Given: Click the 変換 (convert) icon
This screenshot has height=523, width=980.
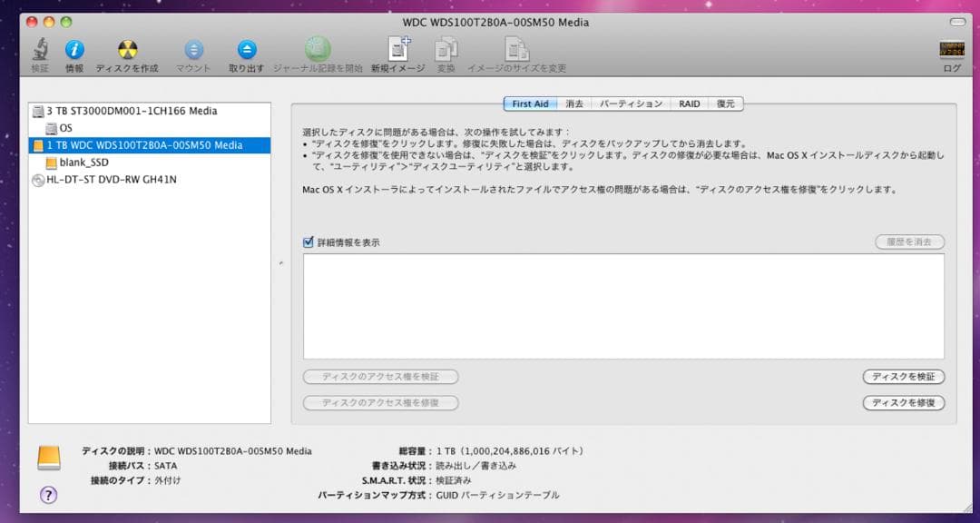Looking at the screenshot, I should click(x=446, y=50).
